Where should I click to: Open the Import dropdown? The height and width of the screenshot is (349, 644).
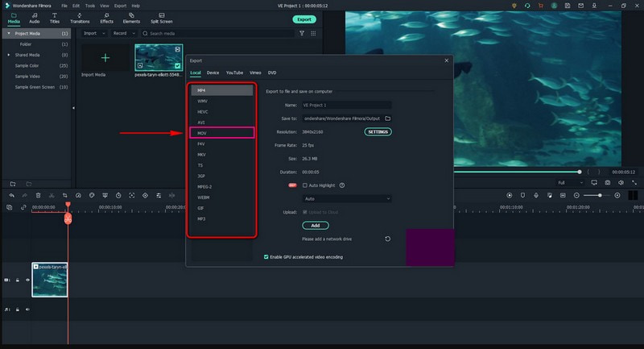[x=93, y=33]
